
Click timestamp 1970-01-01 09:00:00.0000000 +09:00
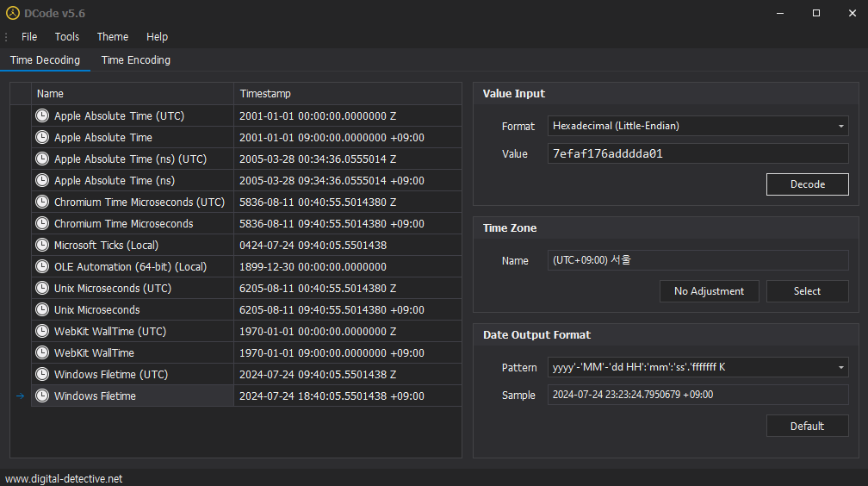click(x=332, y=353)
